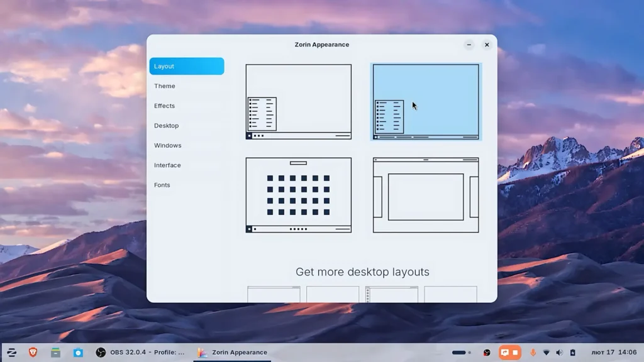Viewport: 644px width, 362px height.
Task: Choose the first layout with dot taskbar icons
Action: (299, 102)
